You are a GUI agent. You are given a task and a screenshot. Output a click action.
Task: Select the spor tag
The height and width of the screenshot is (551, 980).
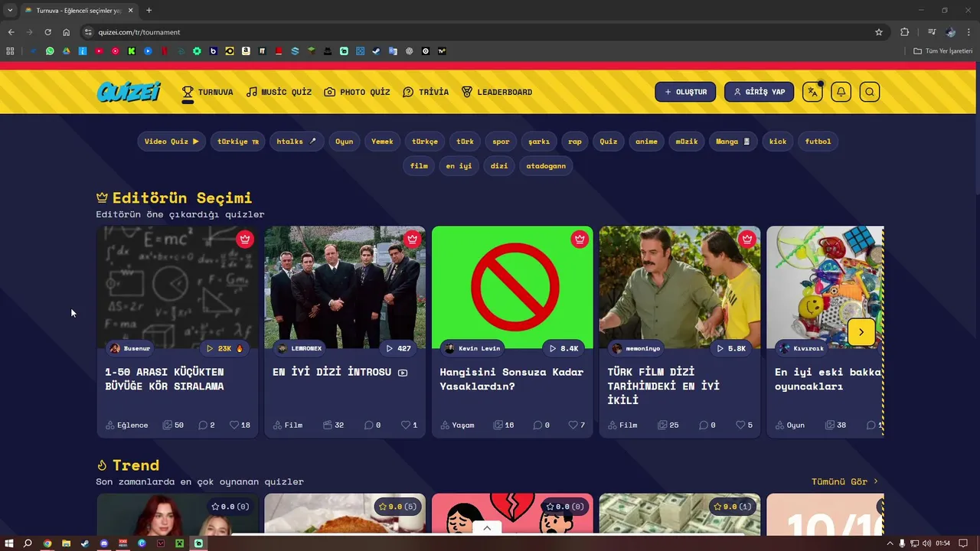(x=501, y=141)
